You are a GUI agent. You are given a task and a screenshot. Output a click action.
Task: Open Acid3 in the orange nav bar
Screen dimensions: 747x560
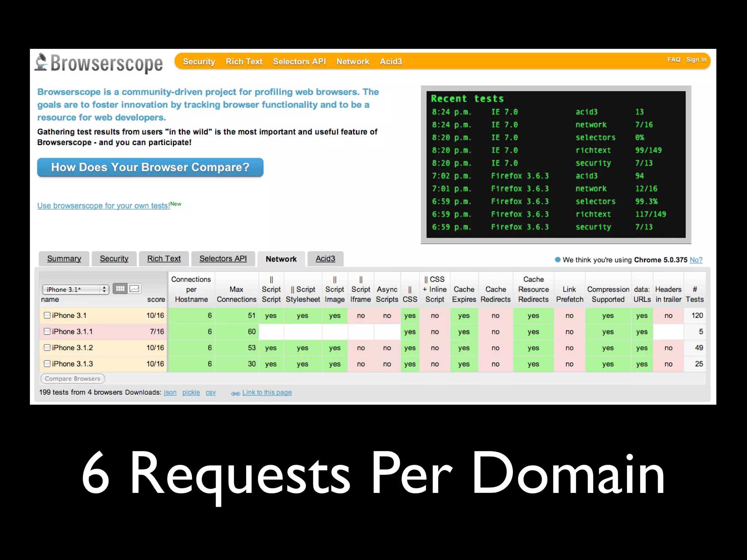coord(391,62)
